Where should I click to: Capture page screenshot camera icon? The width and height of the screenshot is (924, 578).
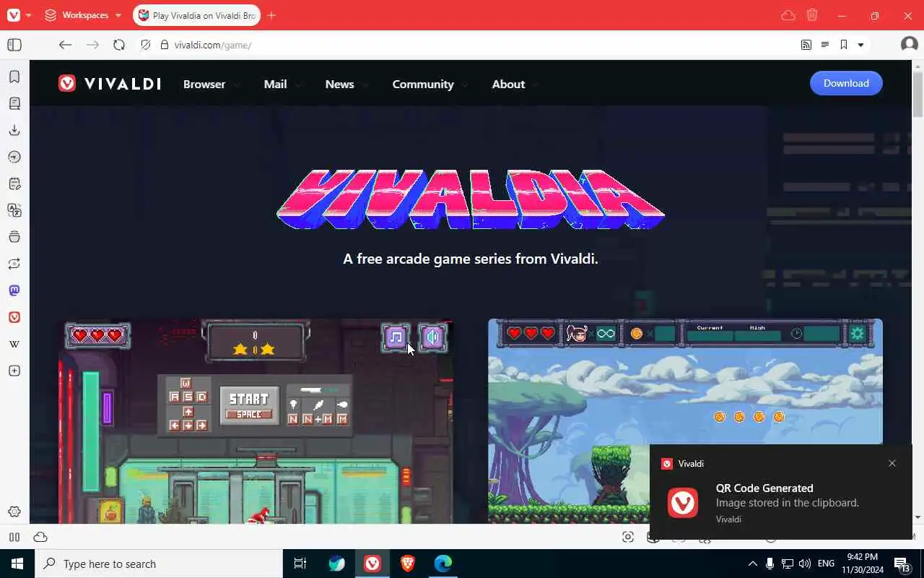628,537
